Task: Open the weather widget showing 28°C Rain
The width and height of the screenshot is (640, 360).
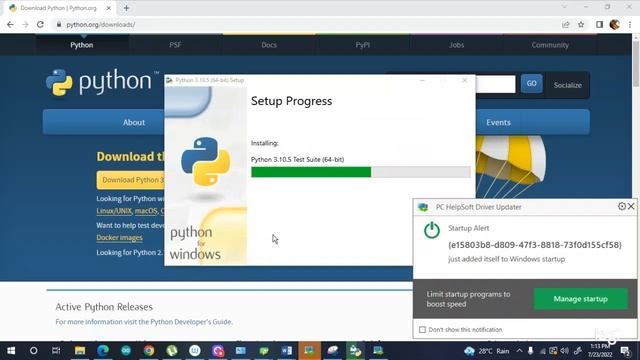Action: tap(487, 351)
